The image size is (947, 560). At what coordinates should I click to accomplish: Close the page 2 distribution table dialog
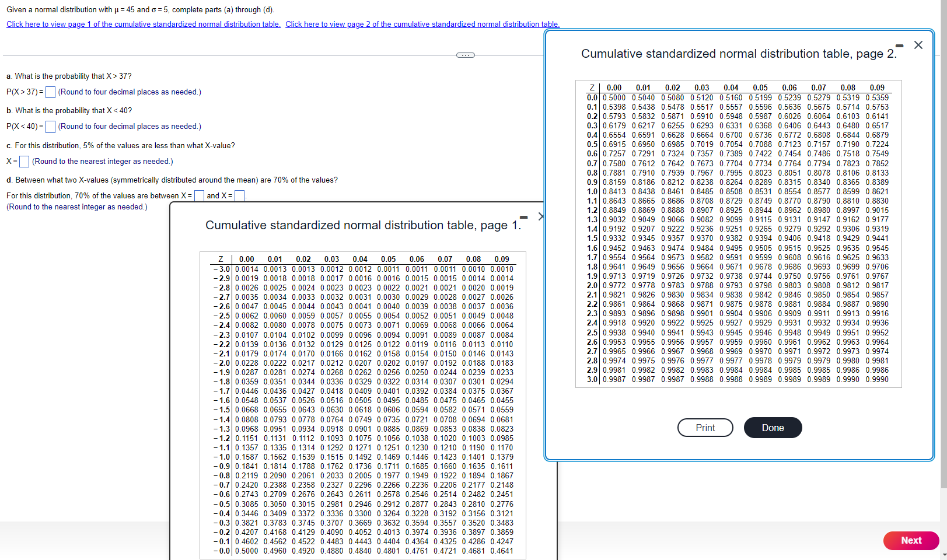[918, 45]
